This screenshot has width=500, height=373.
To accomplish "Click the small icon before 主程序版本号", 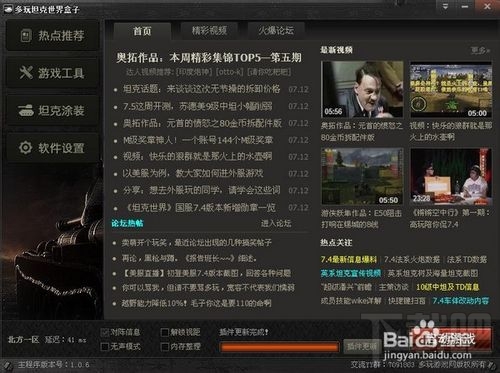I will point(8,366).
